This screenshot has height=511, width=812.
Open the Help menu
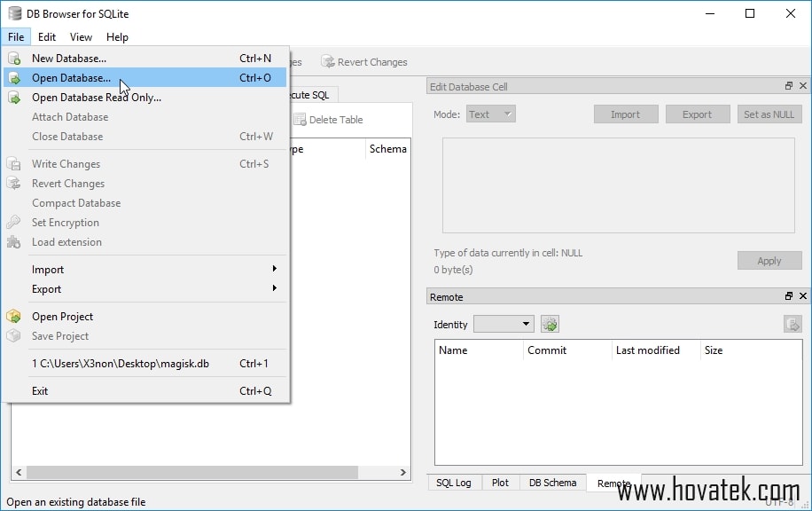pos(117,36)
